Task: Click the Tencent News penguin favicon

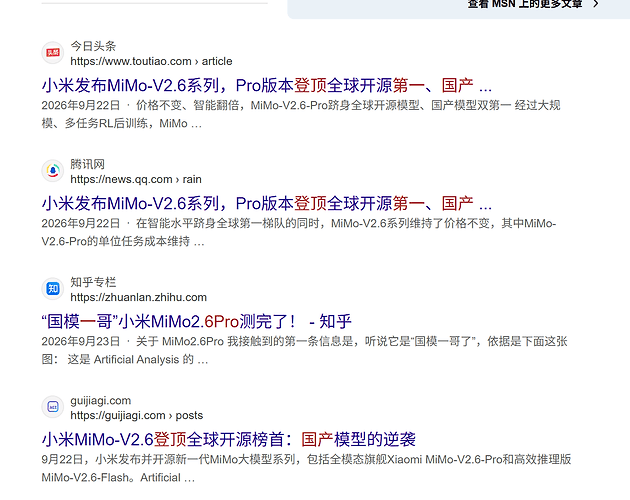Action: (x=53, y=171)
